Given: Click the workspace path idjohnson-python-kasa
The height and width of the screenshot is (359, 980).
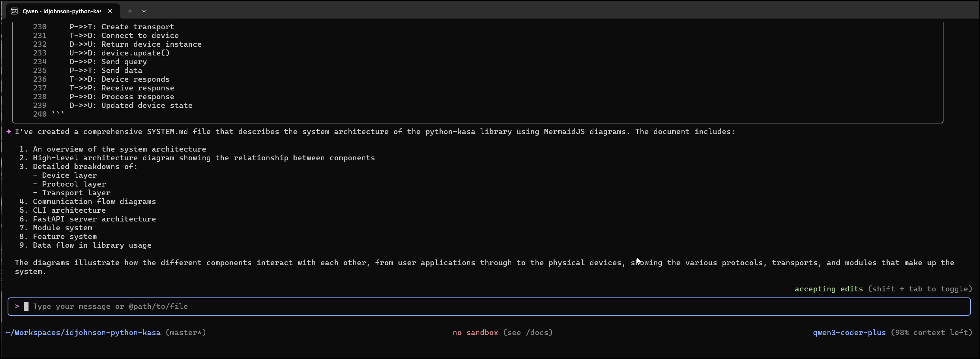Looking at the screenshot, I should pos(83,333).
